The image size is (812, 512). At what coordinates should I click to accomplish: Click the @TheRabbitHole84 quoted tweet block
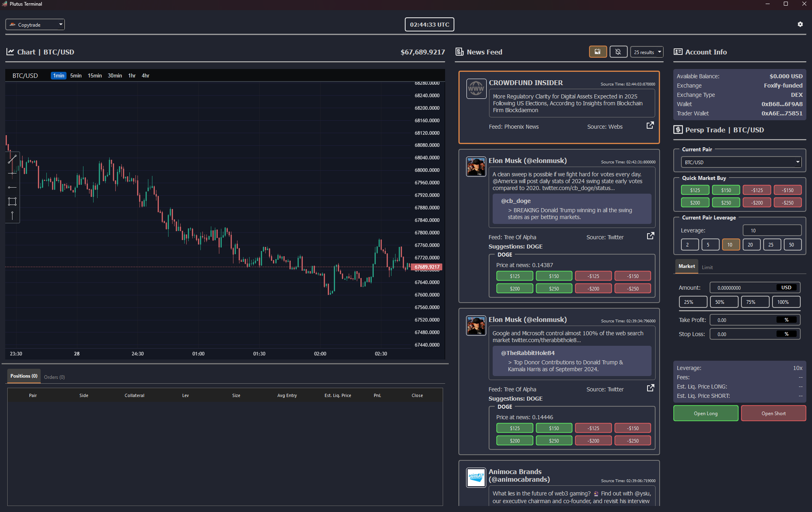[572, 361]
